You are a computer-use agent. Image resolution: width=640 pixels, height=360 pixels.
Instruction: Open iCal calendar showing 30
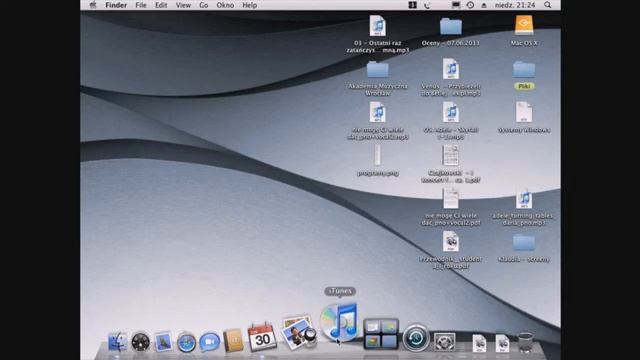[262, 337]
